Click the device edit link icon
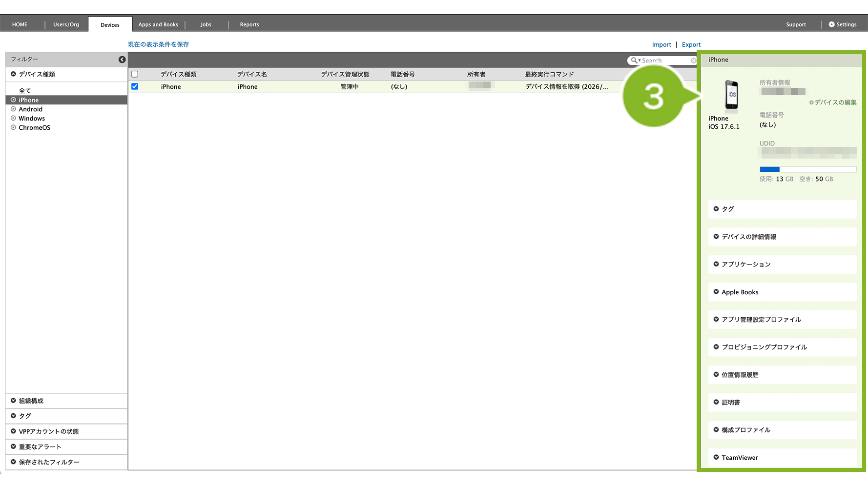This screenshot has height=488, width=868. [x=811, y=102]
